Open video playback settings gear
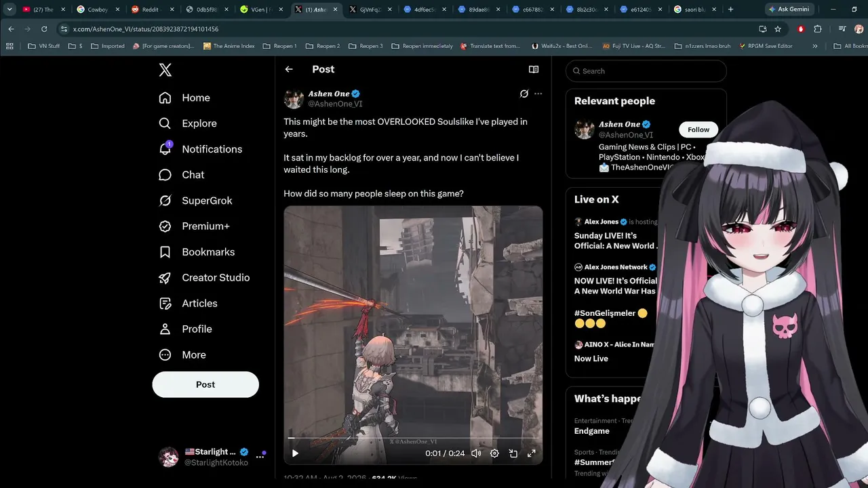 [x=494, y=453]
